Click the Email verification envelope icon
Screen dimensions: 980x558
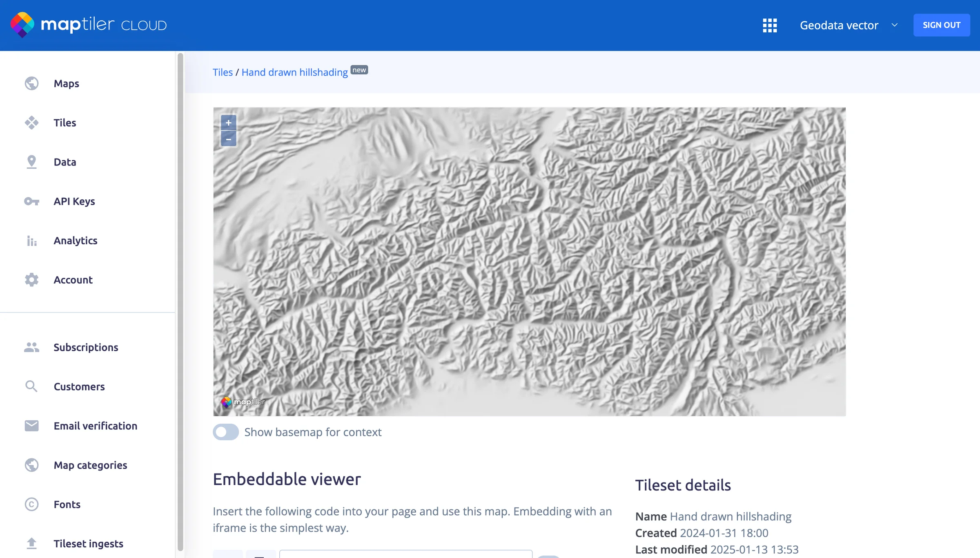click(31, 426)
